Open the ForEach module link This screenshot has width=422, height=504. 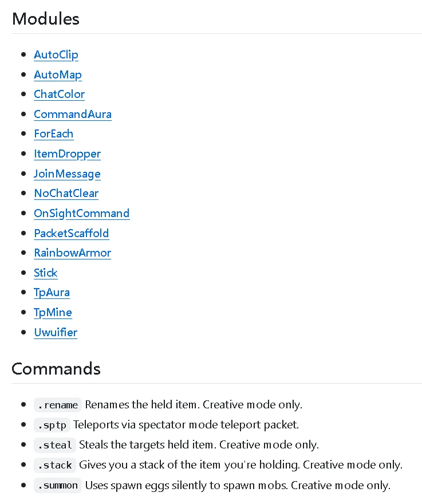tap(54, 133)
